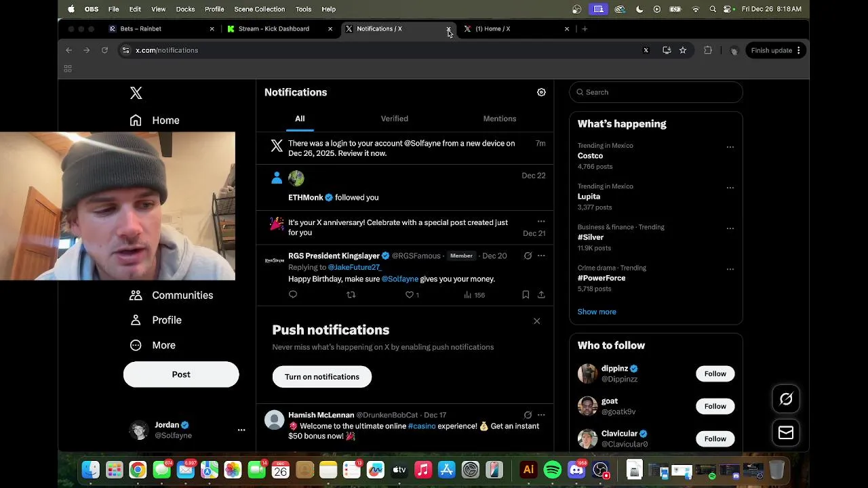Image resolution: width=868 pixels, height=488 pixels.
Task: Follow goat @goatk9v
Action: pyautogui.click(x=715, y=406)
